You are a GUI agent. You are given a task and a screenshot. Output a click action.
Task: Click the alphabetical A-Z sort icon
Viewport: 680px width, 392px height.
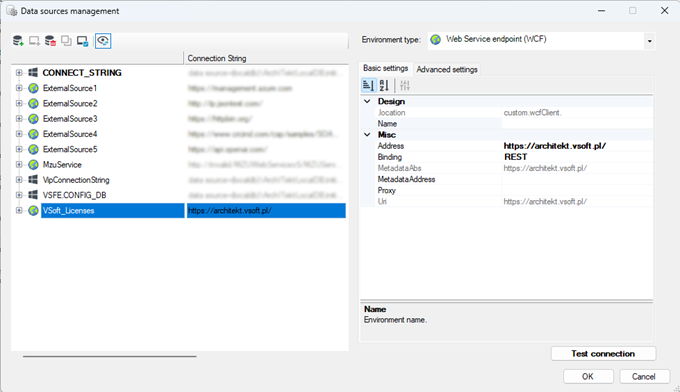[x=384, y=85]
